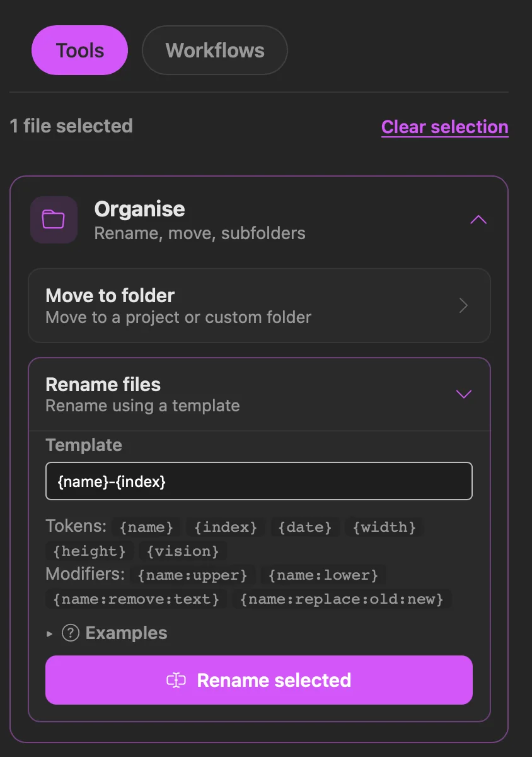Screen dimensions: 532x757
Task: Switch to the Tools tab
Action: (79, 50)
